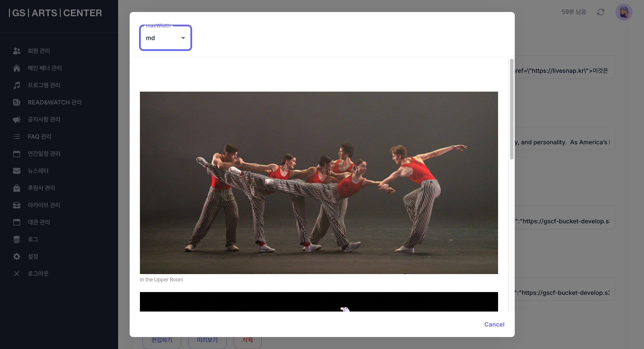Viewport: 644px width, 349px height.
Task: Click the 메인 배너 관리 home icon
Action: (16, 68)
